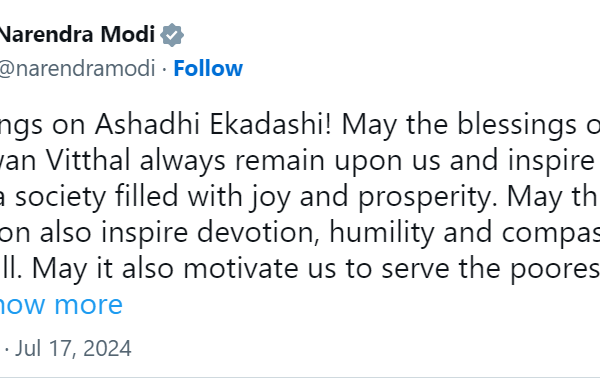Click the year 2024 in the date

107,348
